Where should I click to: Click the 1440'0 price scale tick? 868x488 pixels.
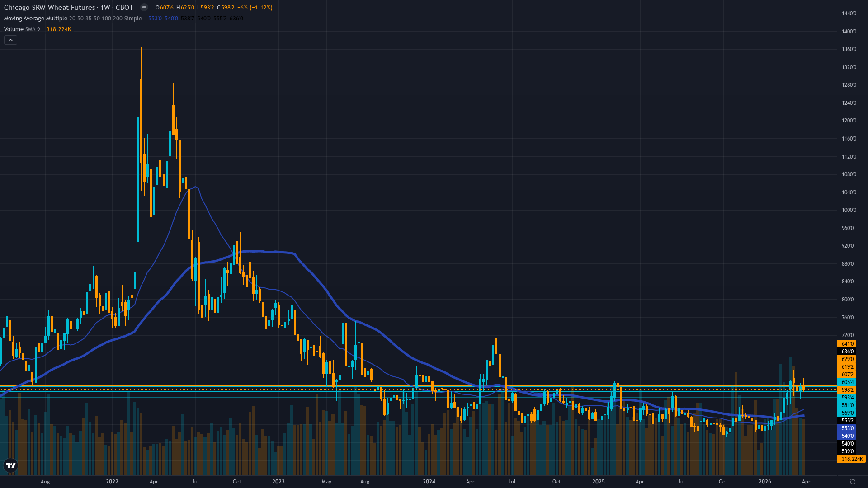(x=849, y=14)
